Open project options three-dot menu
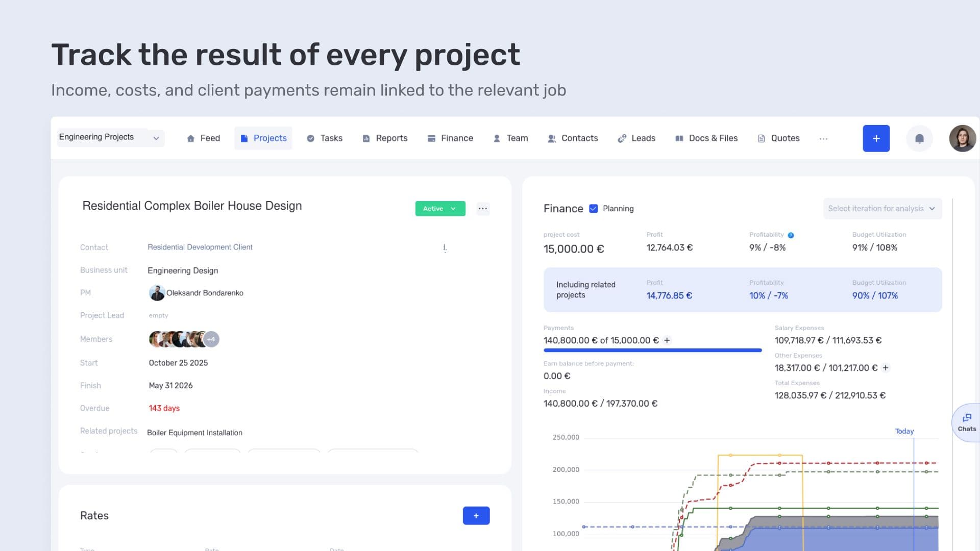This screenshot has width=980, height=551. click(x=483, y=209)
